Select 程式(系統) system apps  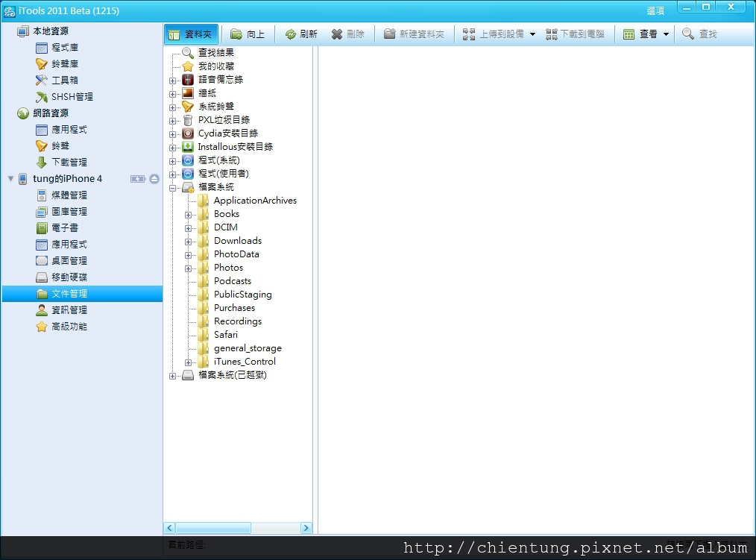point(219,160)
